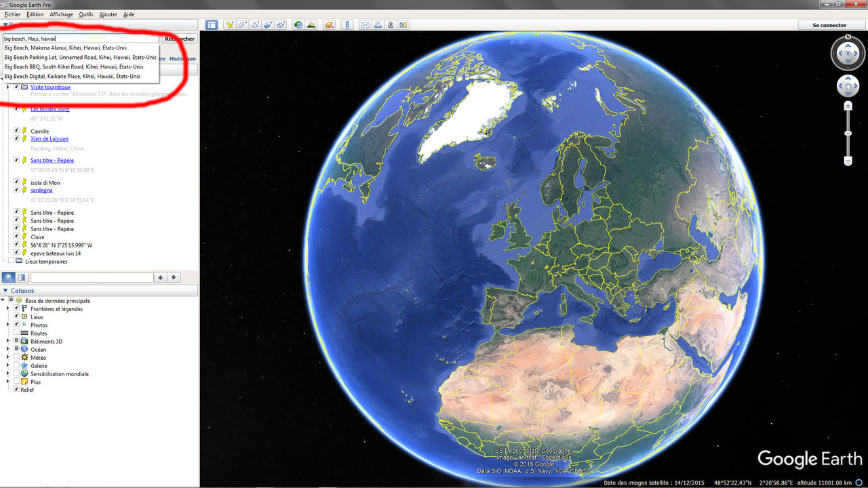868x488 pixels.
Task: Open the Aide menu
Action: pyautogui.click(x=129, y=14)
